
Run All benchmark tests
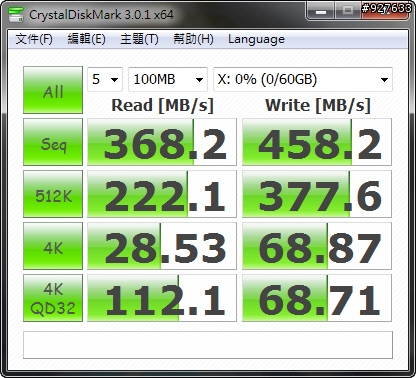point(53,90)
